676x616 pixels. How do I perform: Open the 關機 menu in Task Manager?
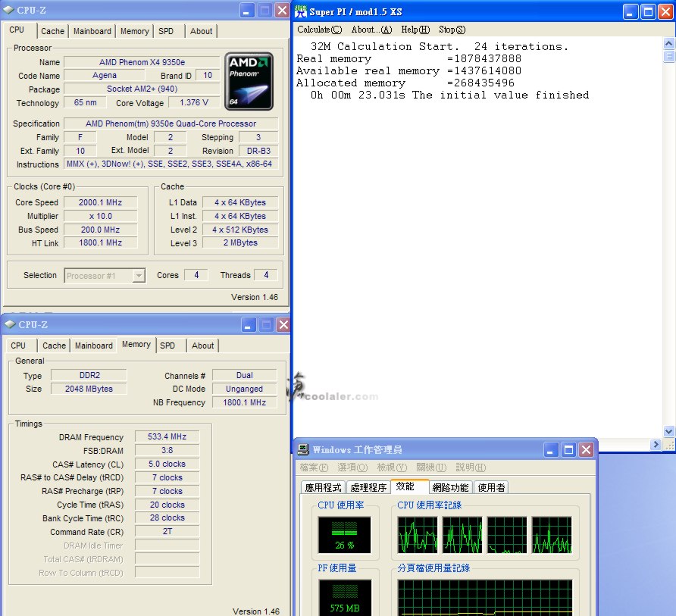(x=431, y=467)
